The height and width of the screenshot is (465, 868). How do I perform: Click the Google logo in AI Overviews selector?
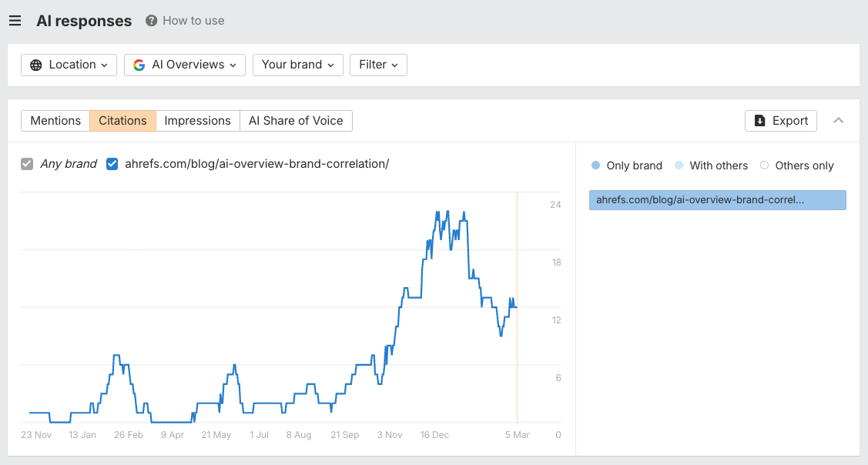click(x=139, y=65)
